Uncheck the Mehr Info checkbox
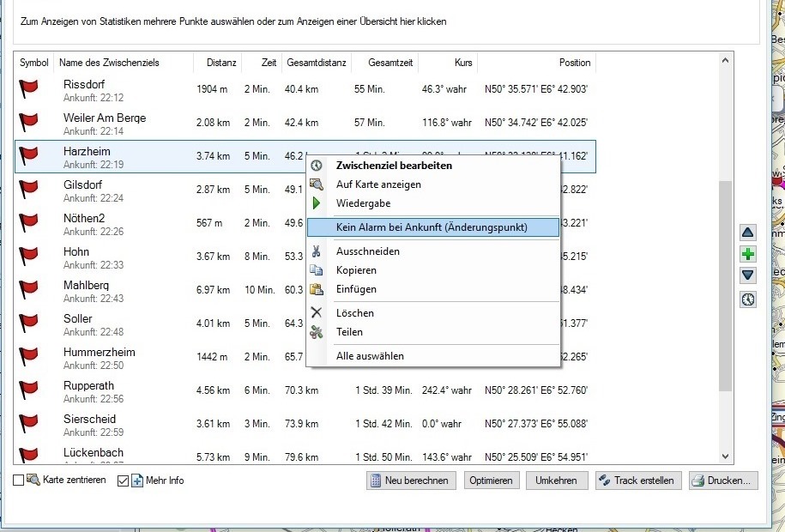 point(123,481)
